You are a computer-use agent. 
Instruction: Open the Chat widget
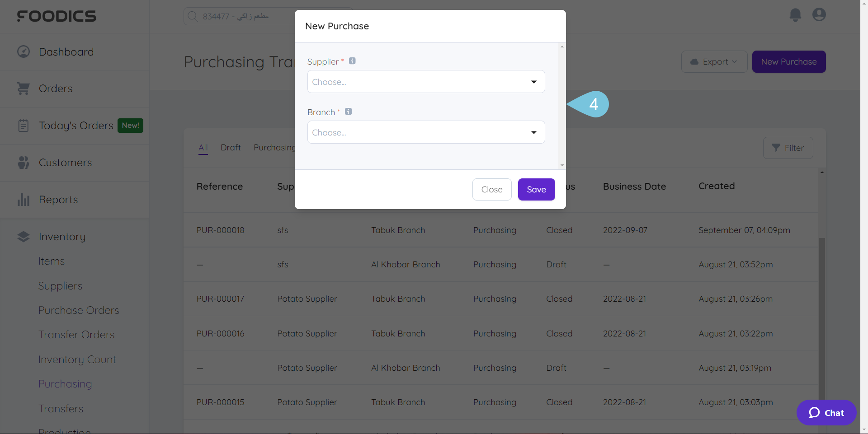(x=826, y=412)
